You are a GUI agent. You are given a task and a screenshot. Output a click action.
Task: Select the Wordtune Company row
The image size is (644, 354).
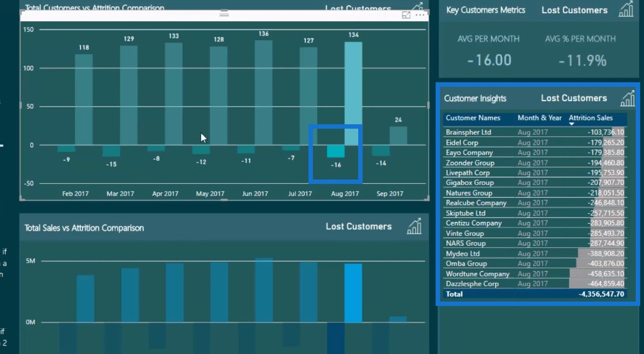pyautogui.click(x=535, y=273)
